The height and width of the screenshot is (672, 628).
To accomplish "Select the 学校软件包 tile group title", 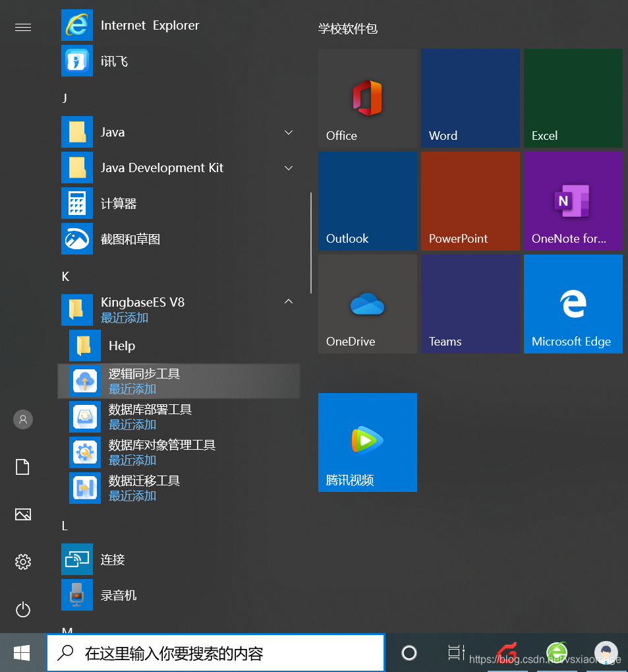I will [348, 29].
